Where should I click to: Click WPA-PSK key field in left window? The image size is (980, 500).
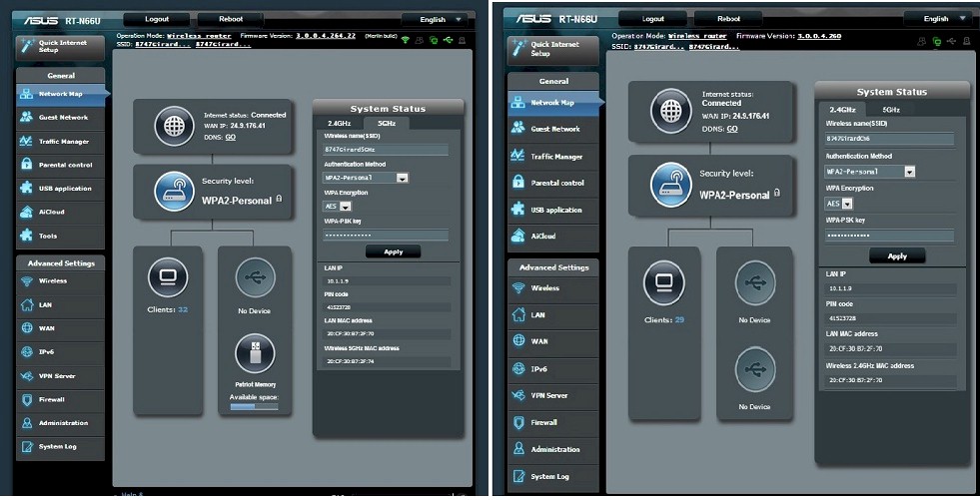(386, 236)
